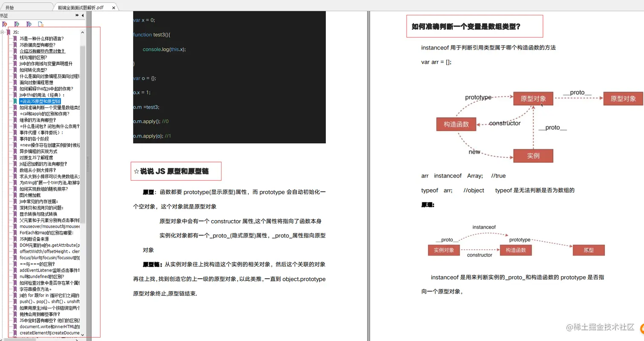Select highlighted bookmark ☆说说JS原型和原型链
Screen dimensions: 644x341
click(x=40, y=101)
